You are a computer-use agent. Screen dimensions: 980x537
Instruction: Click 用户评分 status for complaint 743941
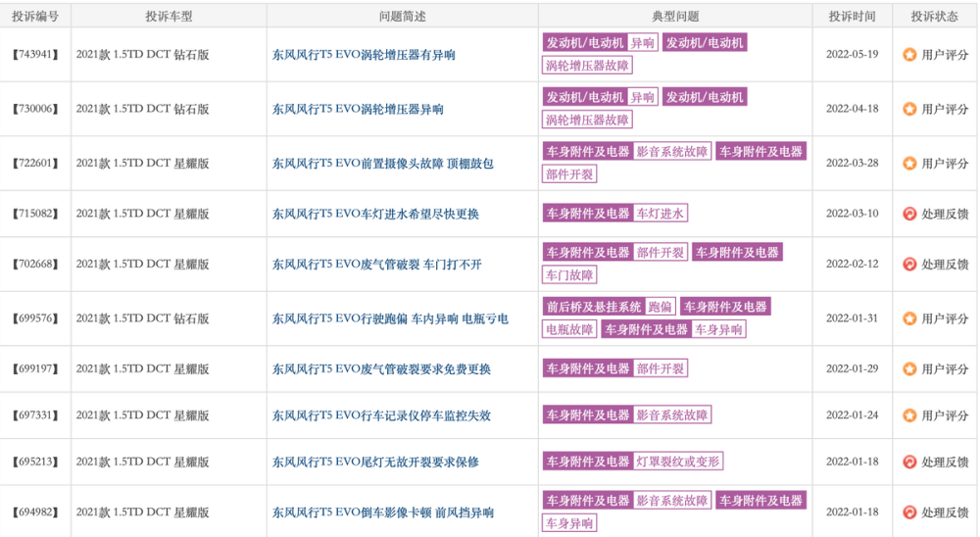pos(945,55)
